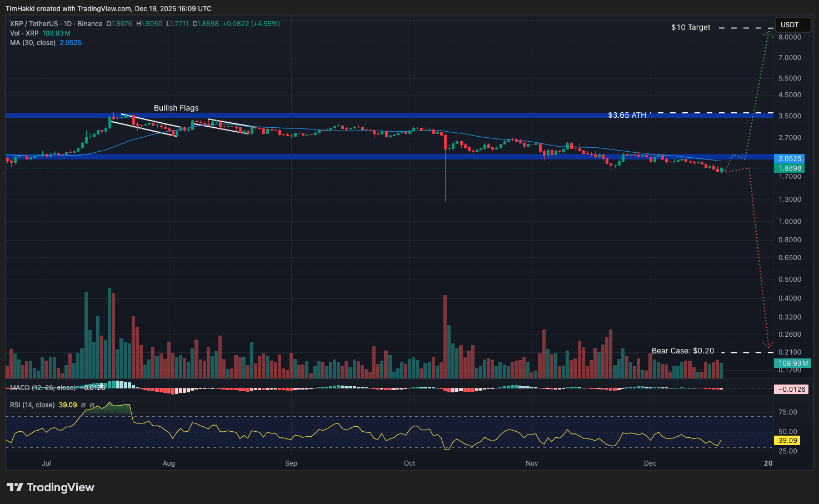Select the Bear Case: $0.20 label

coord(683,351)
